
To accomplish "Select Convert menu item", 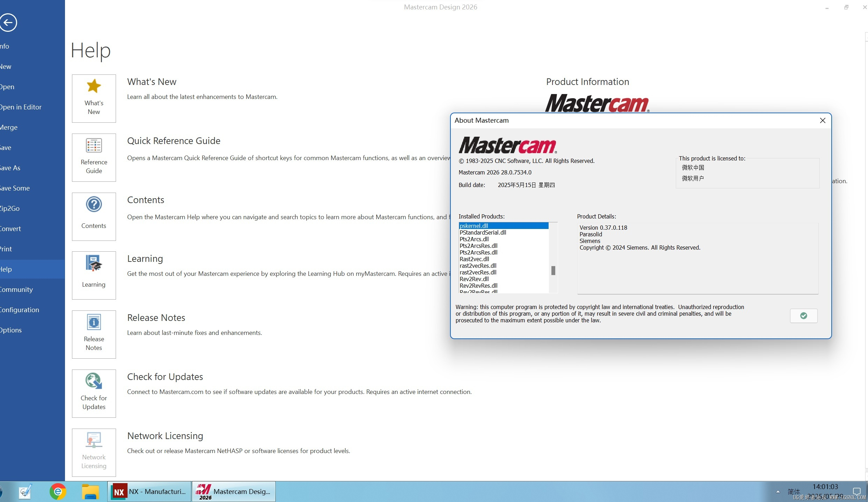I will click(32, 229).
